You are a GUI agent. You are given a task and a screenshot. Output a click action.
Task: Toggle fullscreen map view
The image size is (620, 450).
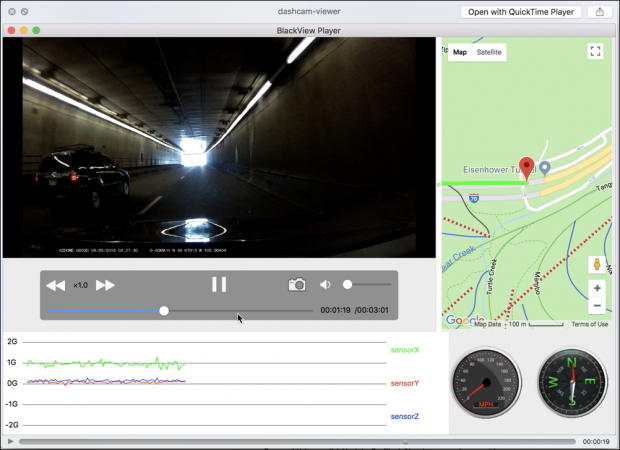[596, 52]
